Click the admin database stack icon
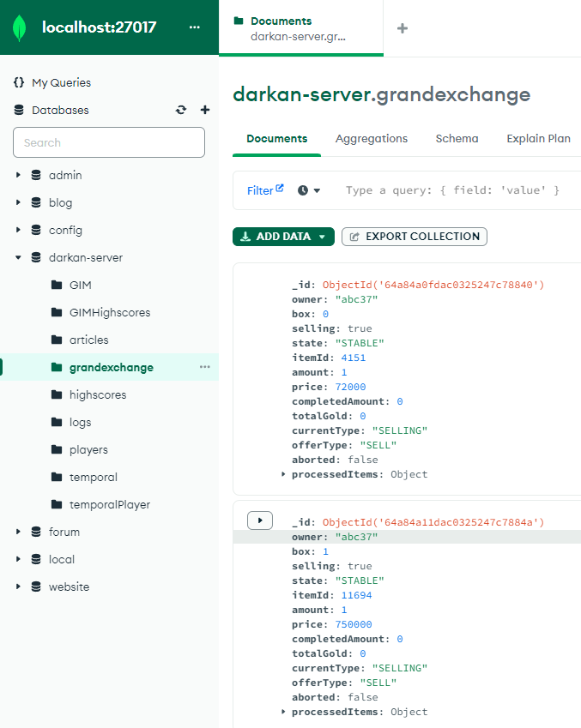 pos(36,175)
